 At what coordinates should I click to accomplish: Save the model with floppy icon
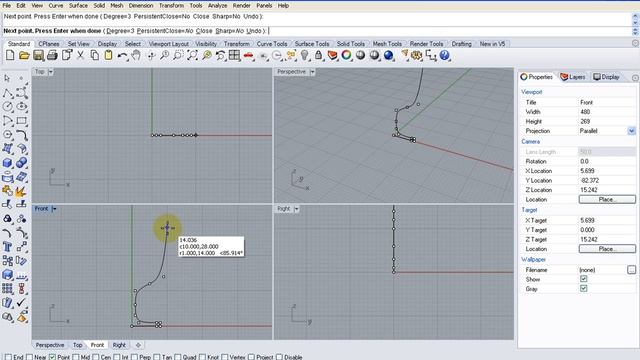38,55
